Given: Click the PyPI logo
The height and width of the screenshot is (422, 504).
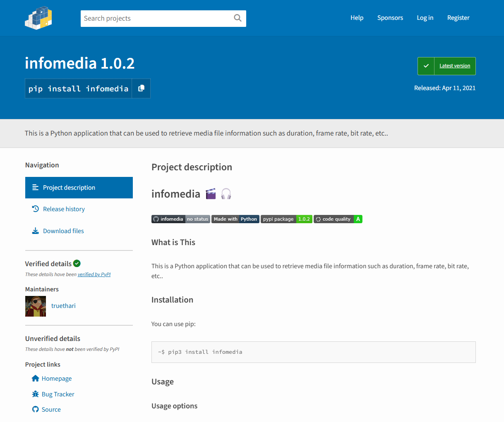Looking at the screenshot, I should coord(38,18).
